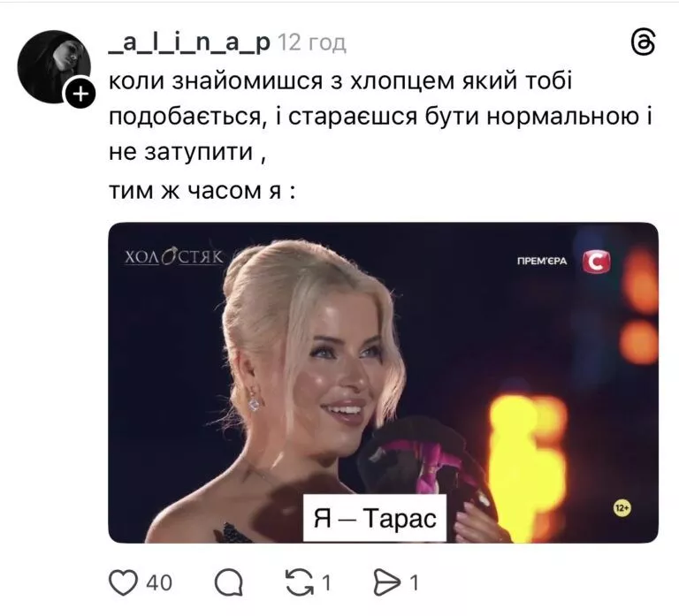Like the post with the heart icon
Image resolution: width=679 pixels, height=616 pixels.
click(x=123, y=582)
